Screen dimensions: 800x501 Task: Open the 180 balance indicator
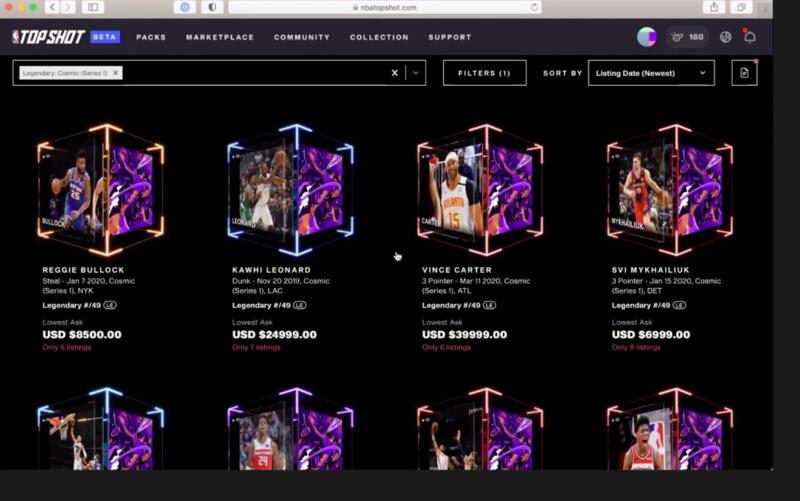(x=688, y=37)
